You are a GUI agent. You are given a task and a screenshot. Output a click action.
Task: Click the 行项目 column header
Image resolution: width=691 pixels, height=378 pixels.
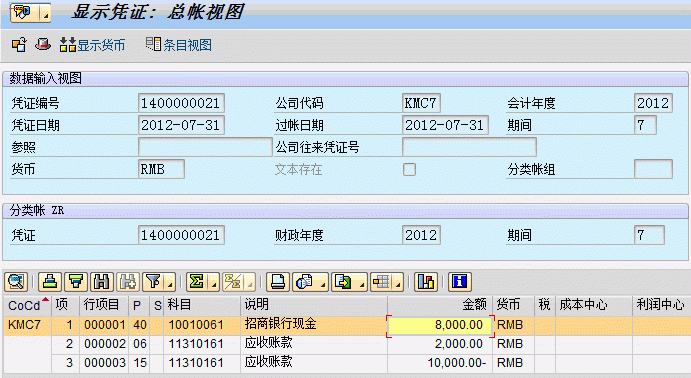click(x=104, y=305)
